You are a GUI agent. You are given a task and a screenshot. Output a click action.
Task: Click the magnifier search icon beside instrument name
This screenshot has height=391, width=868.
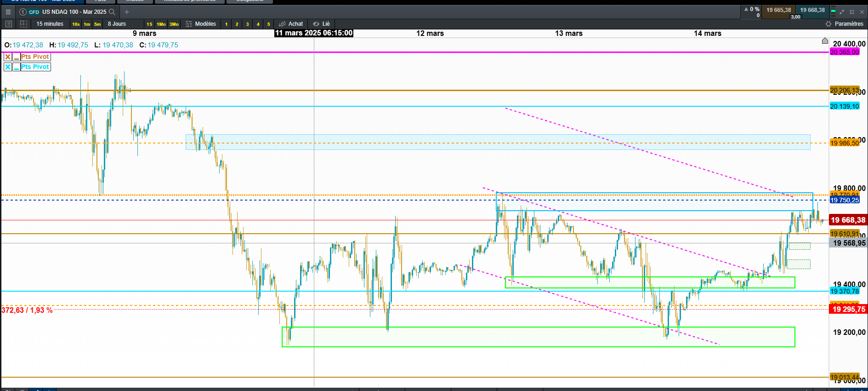[112, 12]
